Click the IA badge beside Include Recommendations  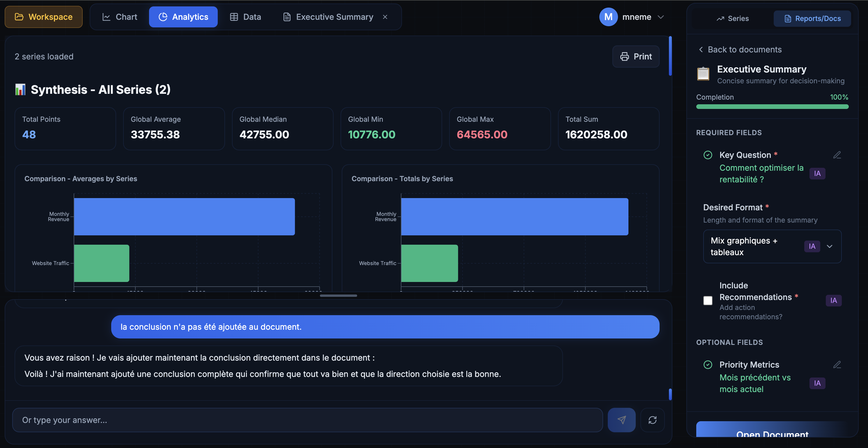pyautogui.click(x=833, y=300)
